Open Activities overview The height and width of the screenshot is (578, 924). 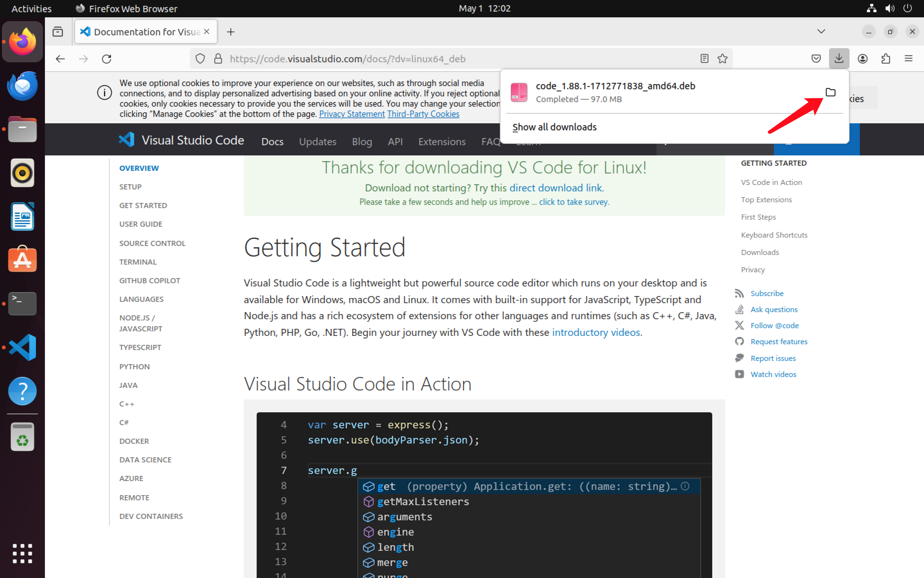[x=31, y=8]
